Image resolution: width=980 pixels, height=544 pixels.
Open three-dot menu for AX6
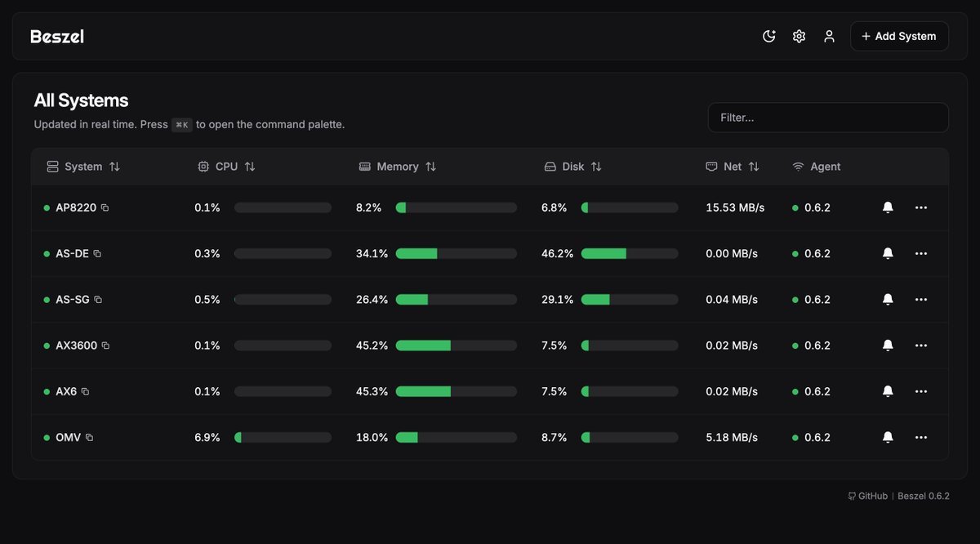pos(921,392)
